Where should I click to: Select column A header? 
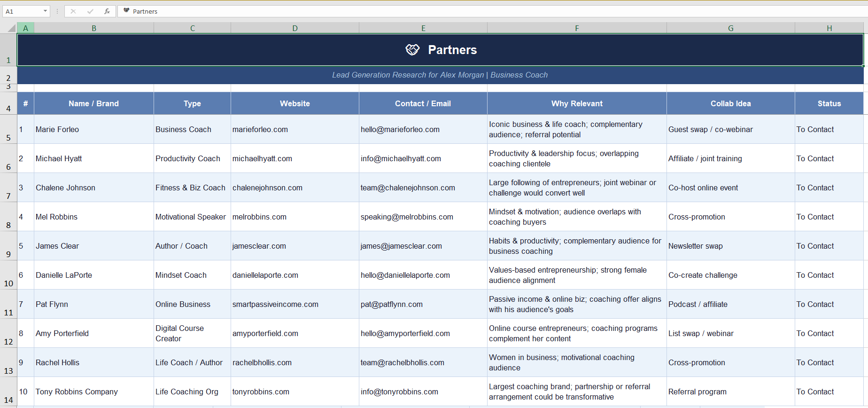25,28
